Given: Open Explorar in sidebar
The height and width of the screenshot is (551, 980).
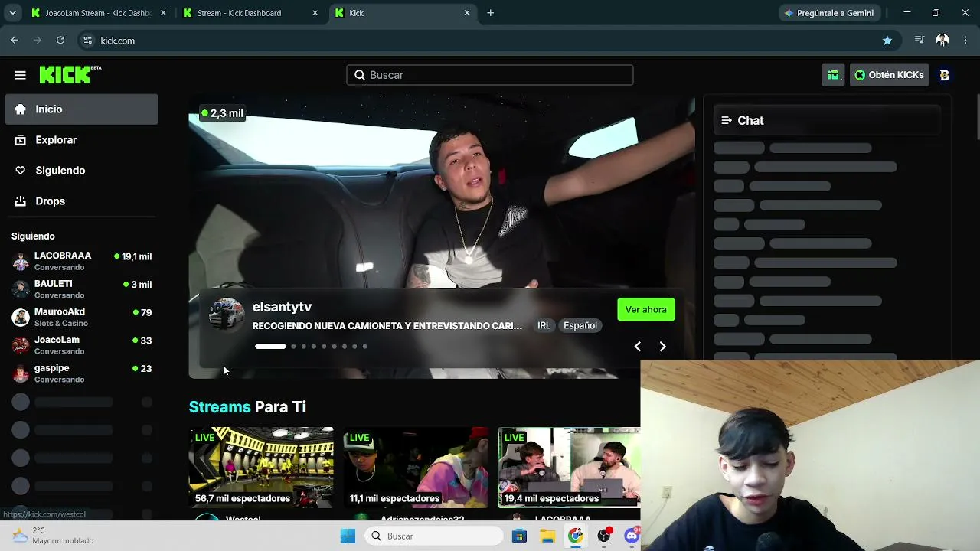Looking at the screenshot, I should click(82, 140).
